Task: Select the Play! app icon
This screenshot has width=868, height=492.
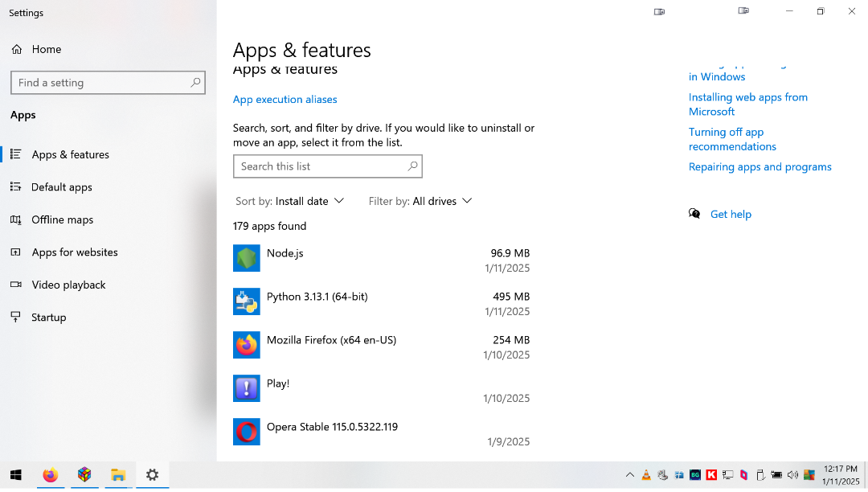Action: [247, 388]
